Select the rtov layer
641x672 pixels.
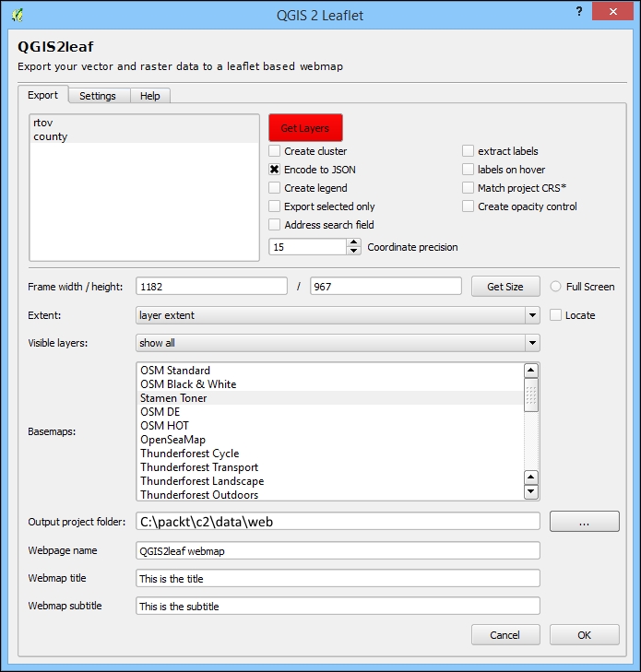click(145, 123)
